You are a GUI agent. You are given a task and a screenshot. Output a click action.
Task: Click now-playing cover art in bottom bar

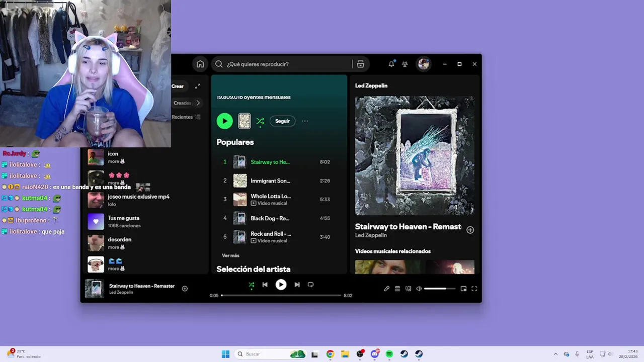[x=95, y=289]
